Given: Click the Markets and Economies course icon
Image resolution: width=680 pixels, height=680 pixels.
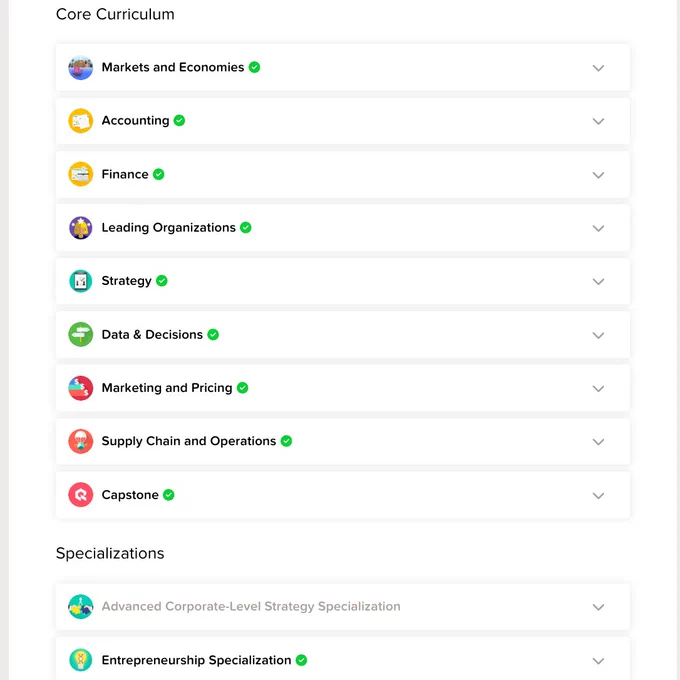Looking at the screenshot, I should pos(81,68).
